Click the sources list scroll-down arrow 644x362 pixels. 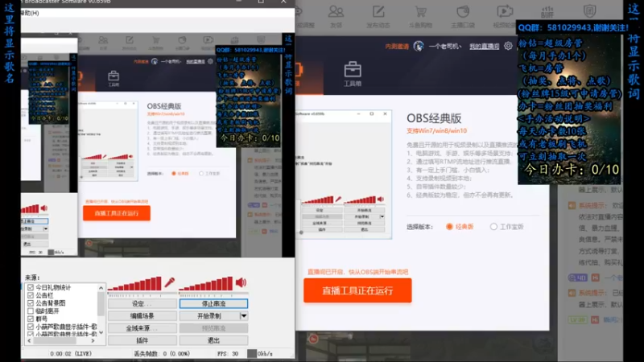coord(101,332)
